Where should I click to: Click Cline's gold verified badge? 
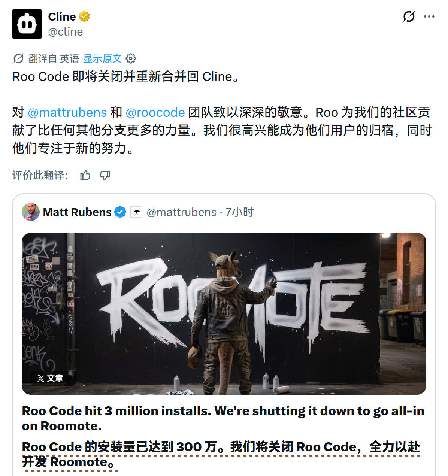[x=84, y=17]
